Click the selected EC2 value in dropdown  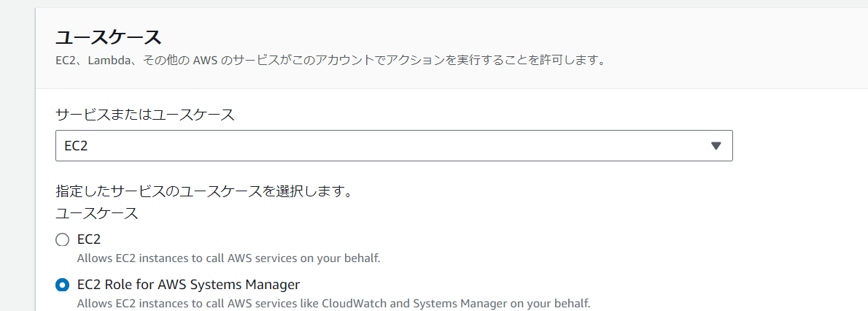76,146
